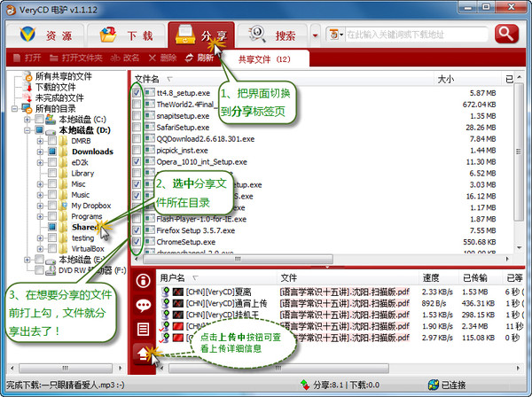Click VeryCD logo in title bar
This screenshot has width=532, height=397.
coord(12,10)
